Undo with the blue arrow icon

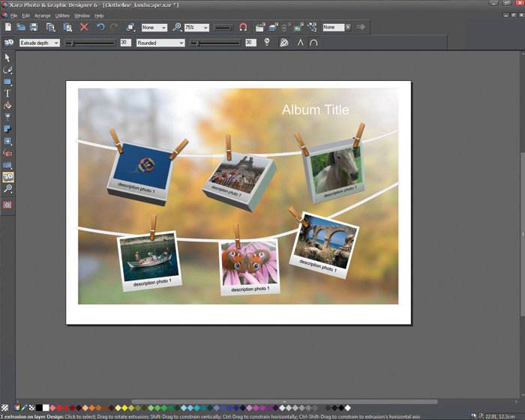coord(100,27)
